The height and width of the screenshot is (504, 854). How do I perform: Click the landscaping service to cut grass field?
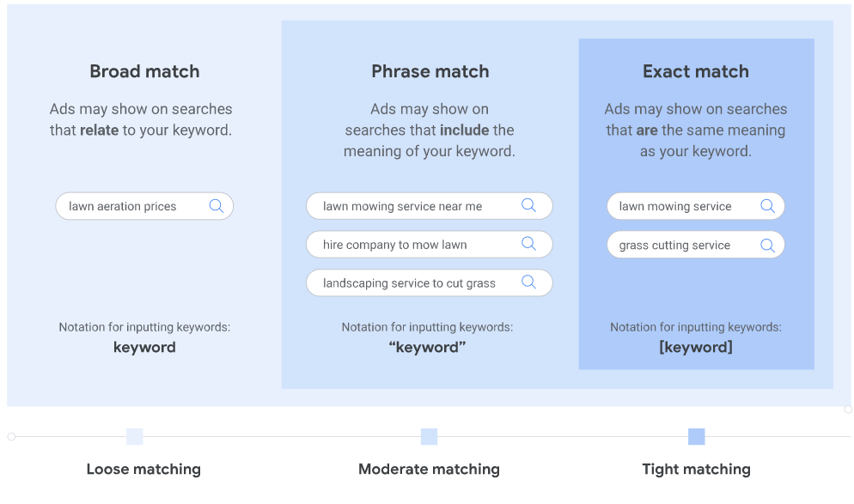430,283
